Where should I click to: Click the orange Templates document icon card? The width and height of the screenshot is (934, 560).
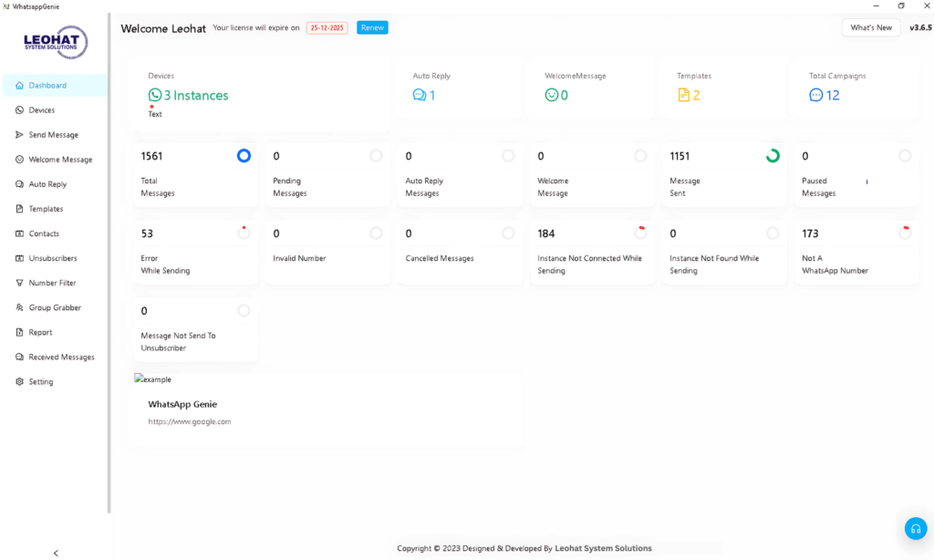(x=683, y=95)
